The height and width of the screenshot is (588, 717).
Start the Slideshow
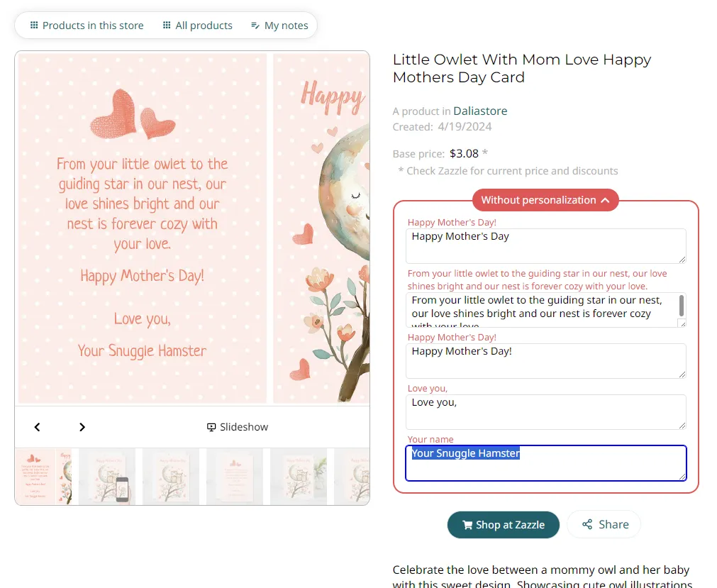point(237,427)
